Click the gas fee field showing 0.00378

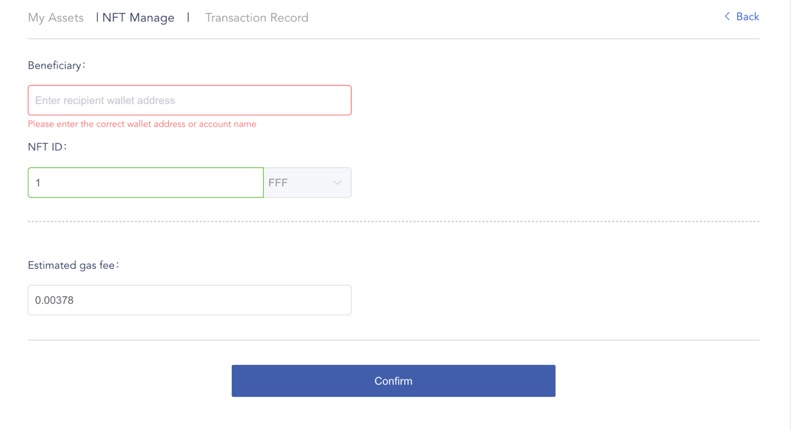click(x=190, y=300)
